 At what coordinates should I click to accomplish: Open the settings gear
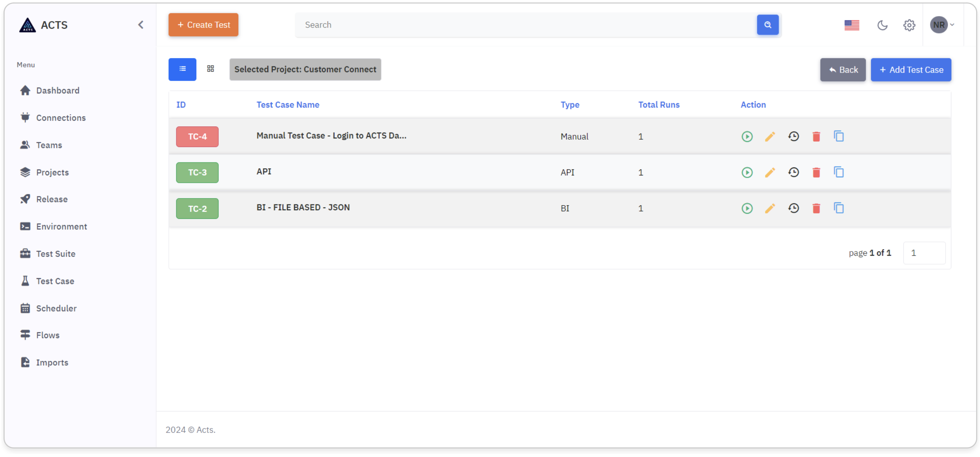click(909, 25)
